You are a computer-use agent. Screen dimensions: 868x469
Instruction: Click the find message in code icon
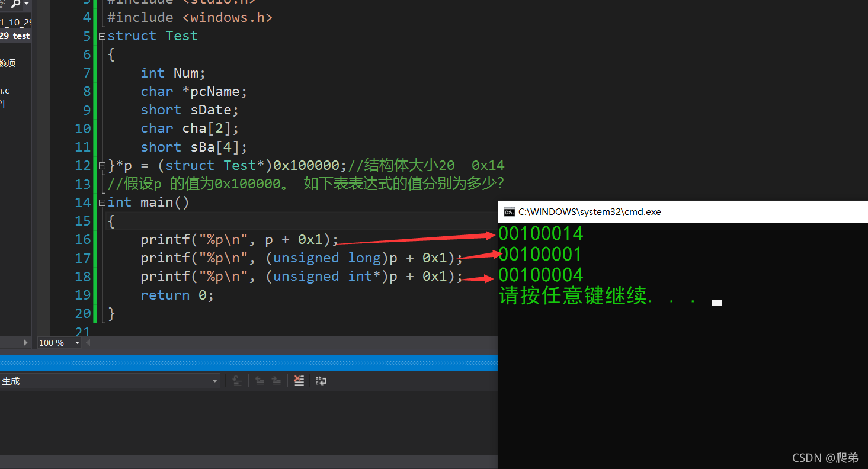(237, 381)
